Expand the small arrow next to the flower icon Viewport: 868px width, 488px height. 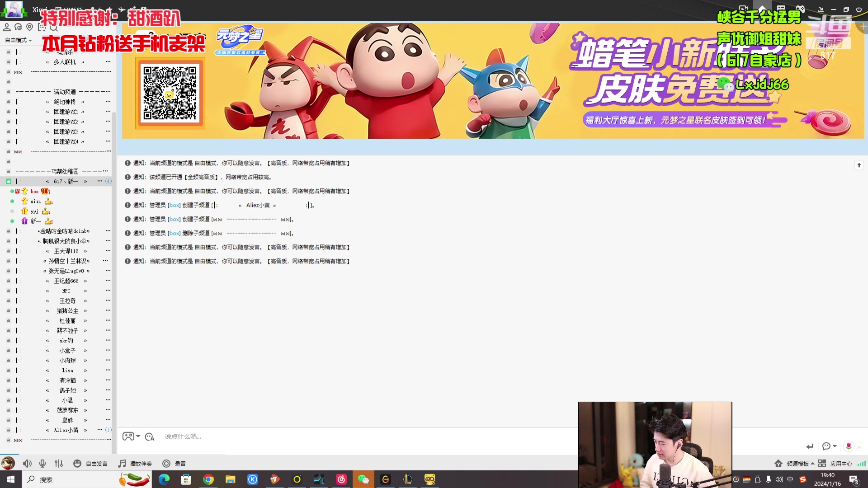coord(859,447)
